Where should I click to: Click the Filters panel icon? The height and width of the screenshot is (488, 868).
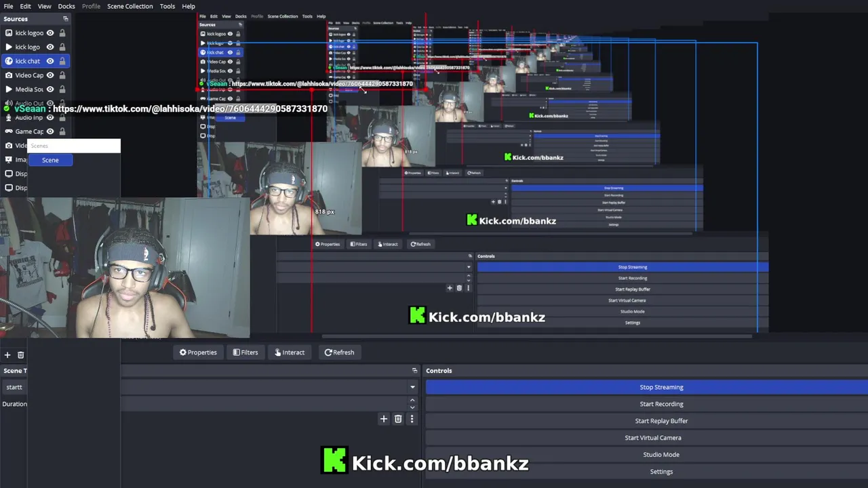(x=236, y=352)
